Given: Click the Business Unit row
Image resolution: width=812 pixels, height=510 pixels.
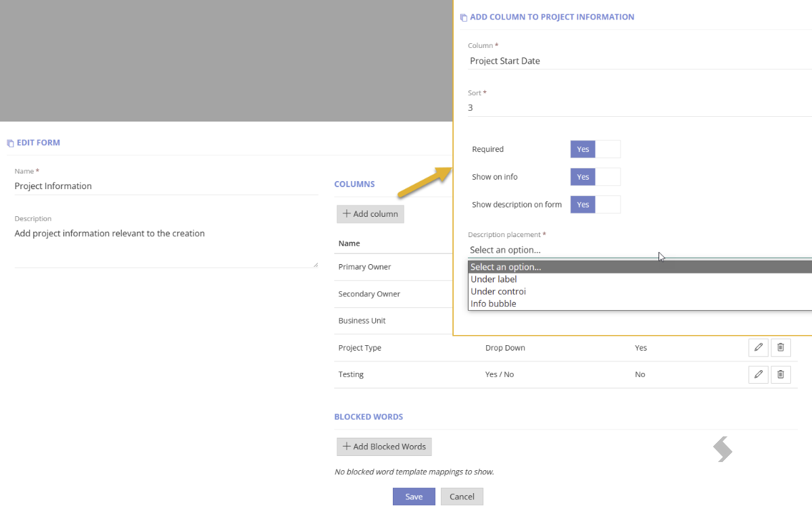Looking at the screenshot, I should click(393, 321).
